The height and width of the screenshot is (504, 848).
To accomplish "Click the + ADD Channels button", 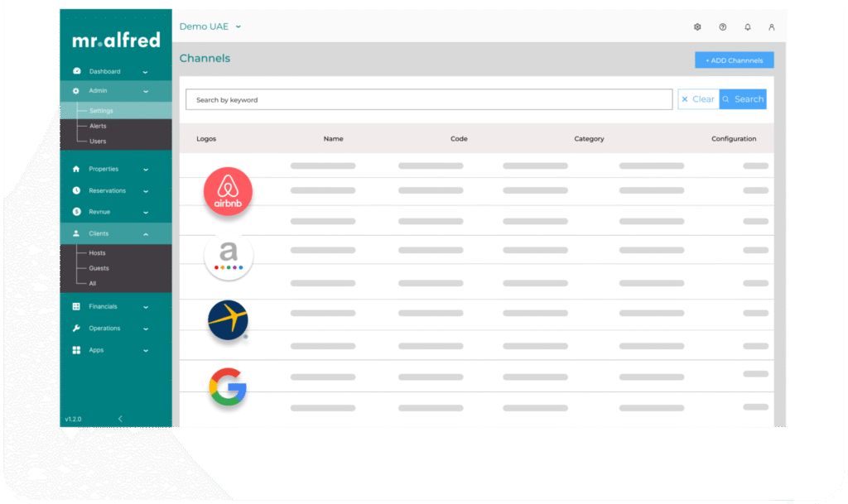I will click(x=734, y=60).
